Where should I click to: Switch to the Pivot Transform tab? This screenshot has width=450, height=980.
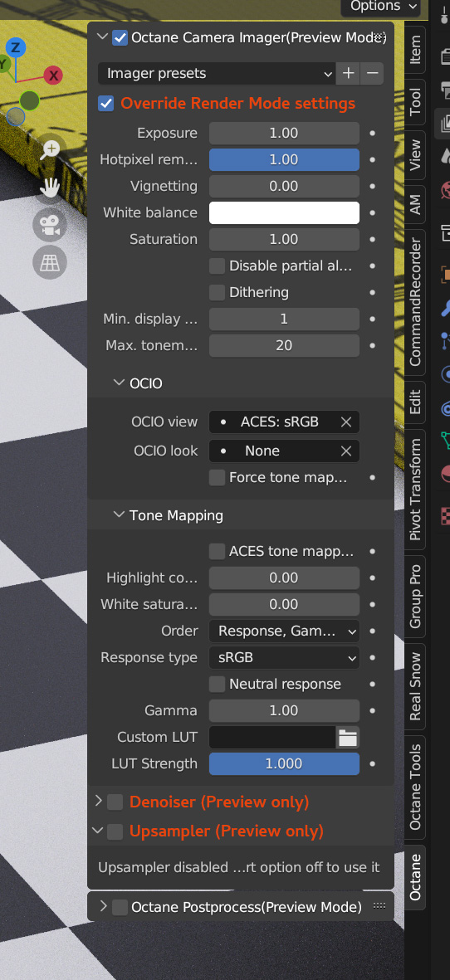[415, 489]
